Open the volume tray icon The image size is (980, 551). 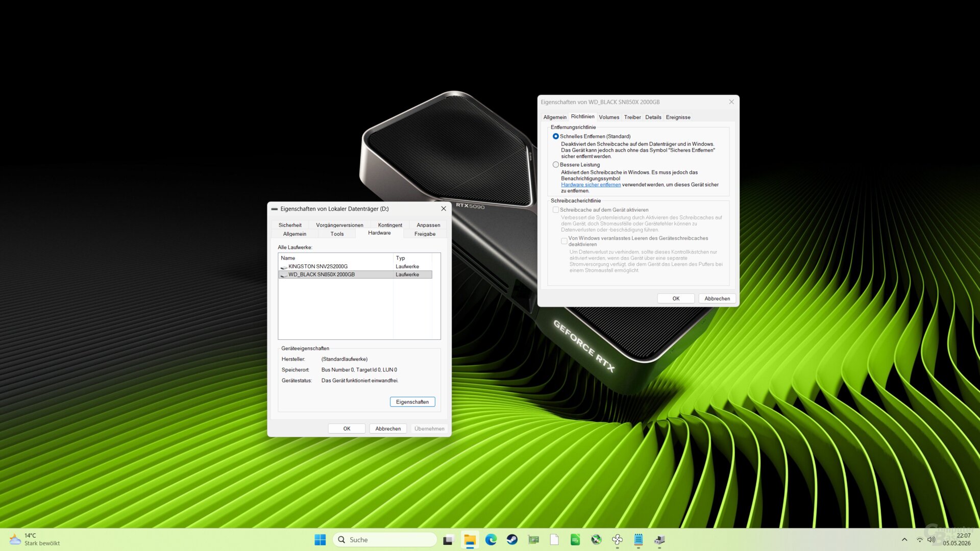[x=931, y=540]
